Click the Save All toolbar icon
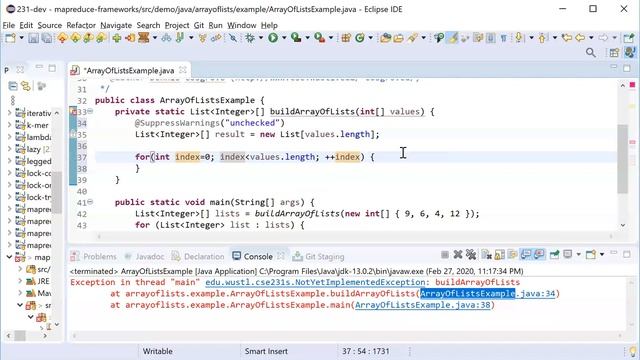Viewport: 640px width, 360px height. 47,38
